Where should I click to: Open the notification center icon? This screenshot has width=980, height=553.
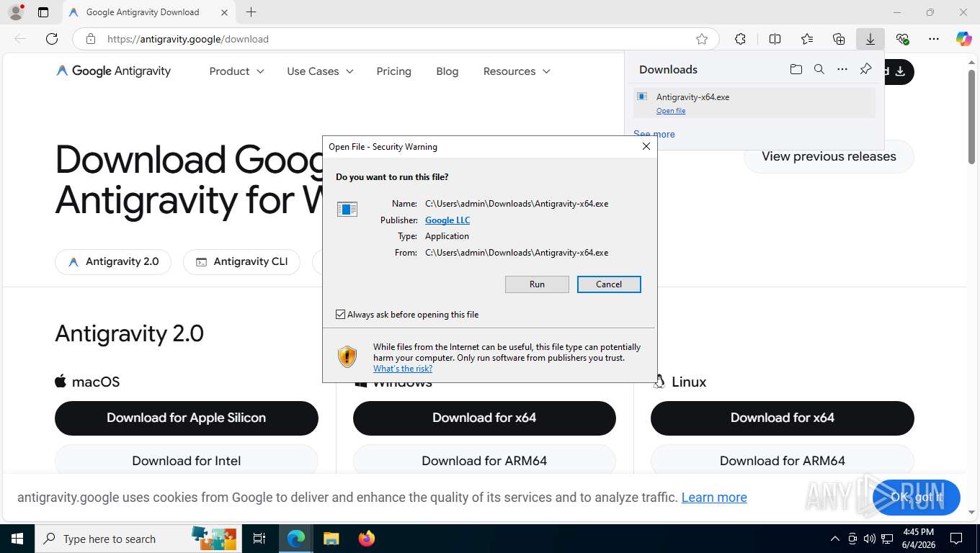[x=956, y=539]
